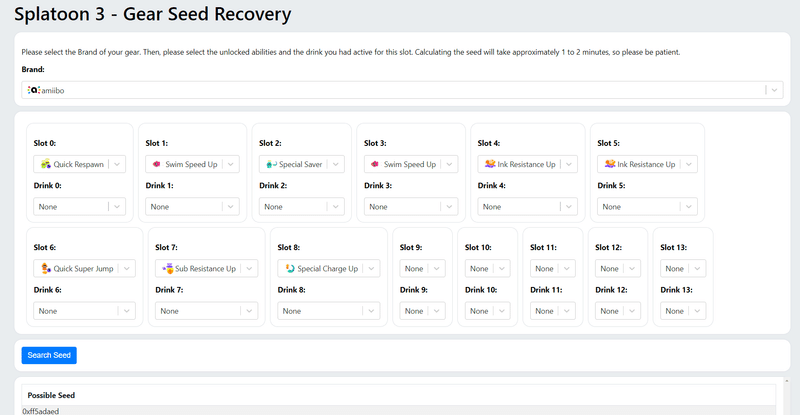
Task: Click the Splatoon 3 - Gear Seed Recovery heading
Action: (153, 14)
